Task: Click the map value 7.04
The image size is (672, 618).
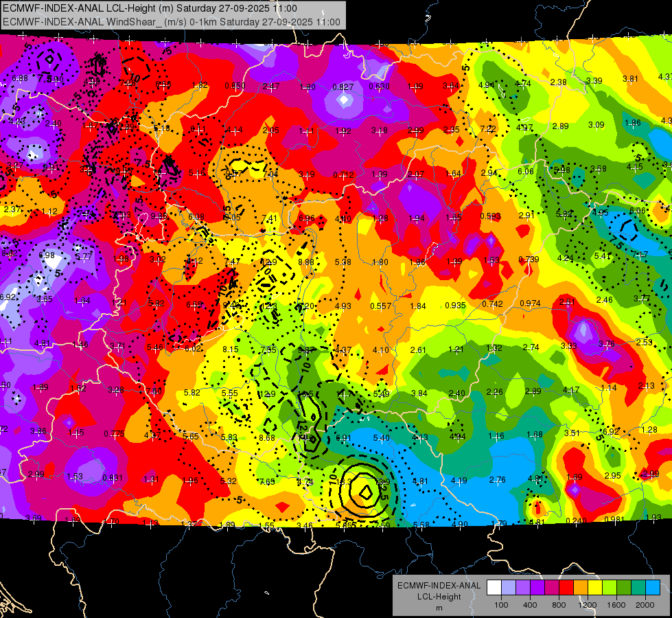Action: coord(270,174)
